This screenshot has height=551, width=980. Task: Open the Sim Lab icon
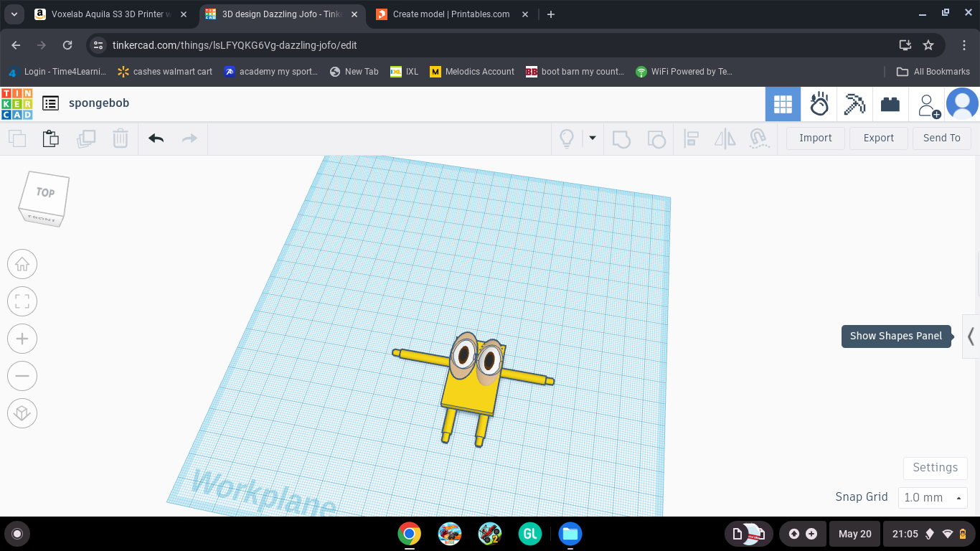pos(819,104)
